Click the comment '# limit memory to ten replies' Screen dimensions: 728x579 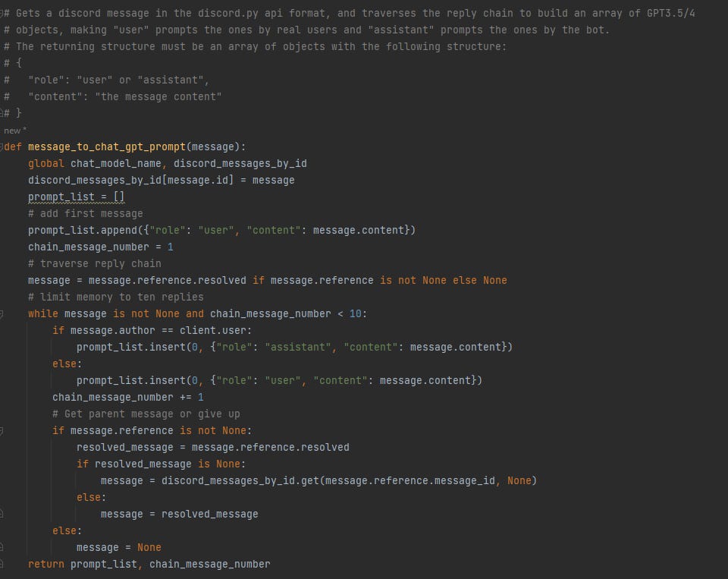(115, 297)
